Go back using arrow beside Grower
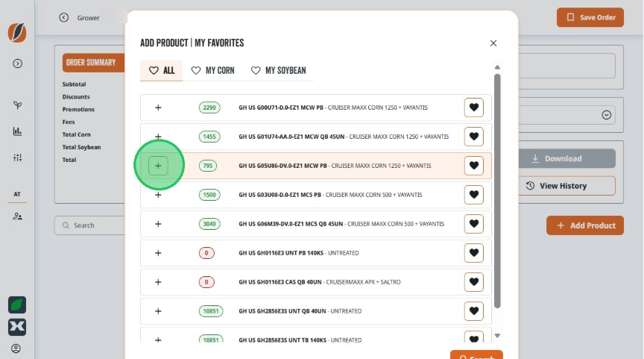Image resolution: width=644 pixels, height=359 pixels. click(x=63, y=18)
